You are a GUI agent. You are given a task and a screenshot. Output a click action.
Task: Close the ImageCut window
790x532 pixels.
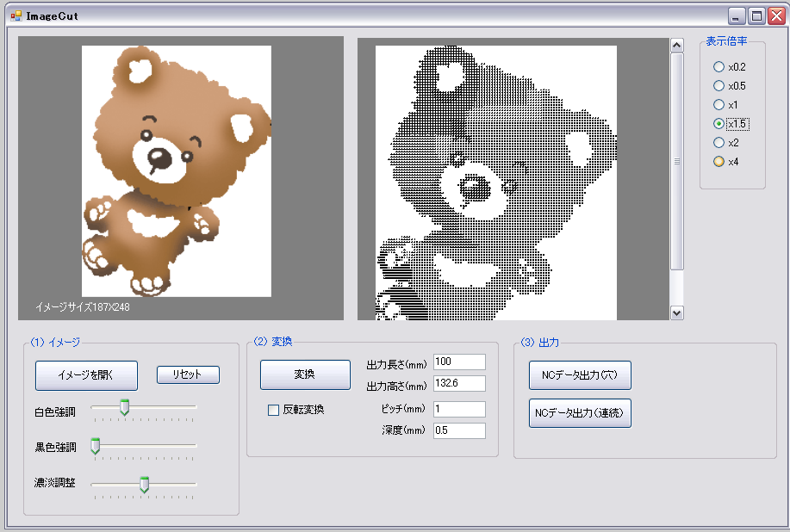point(776,16)
